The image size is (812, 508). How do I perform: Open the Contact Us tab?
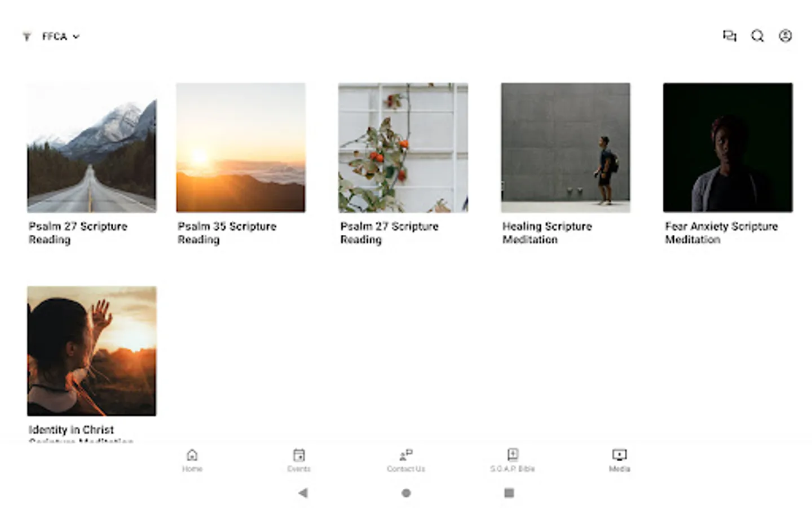(406, 460)
